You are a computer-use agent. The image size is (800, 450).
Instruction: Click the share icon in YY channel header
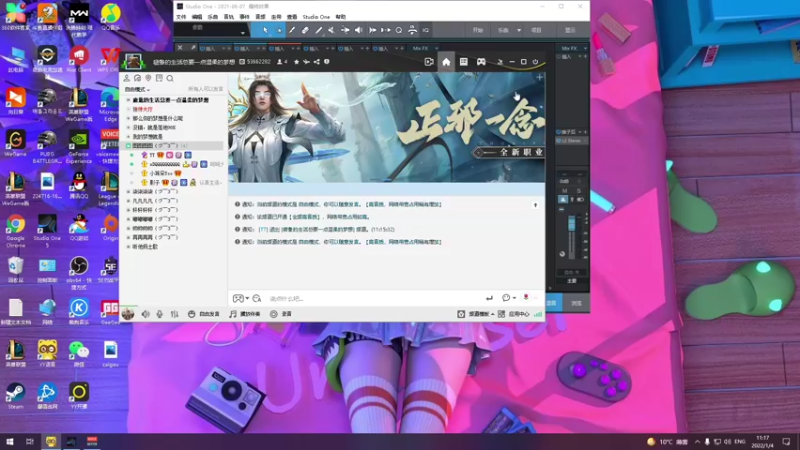pos(316,62)
